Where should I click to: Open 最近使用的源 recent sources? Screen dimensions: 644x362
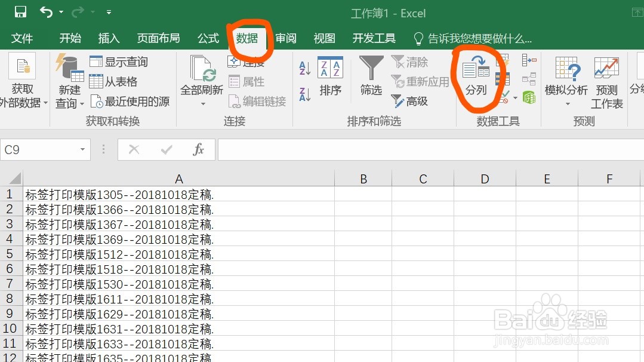(129, 101)
